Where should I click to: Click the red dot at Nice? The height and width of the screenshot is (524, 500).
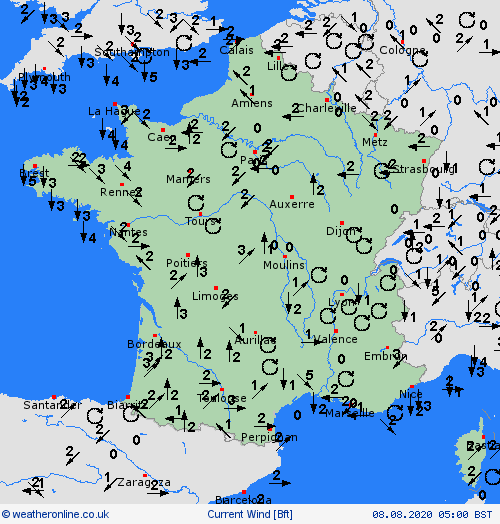(x=412, y=387)
